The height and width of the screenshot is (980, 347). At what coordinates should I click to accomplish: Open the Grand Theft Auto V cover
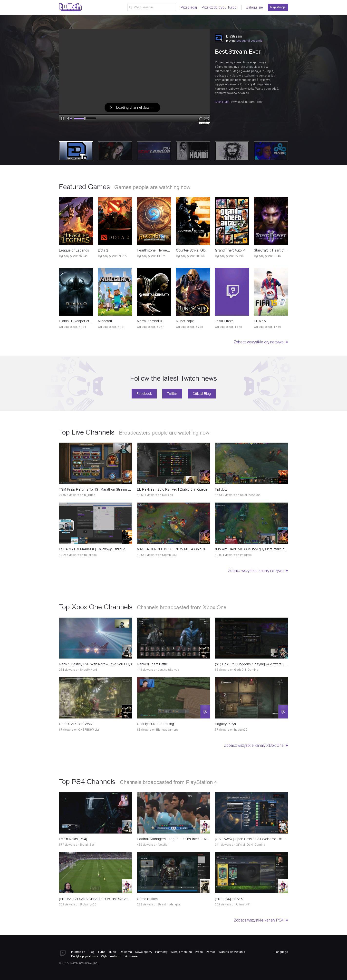click(x=232, y=221)
